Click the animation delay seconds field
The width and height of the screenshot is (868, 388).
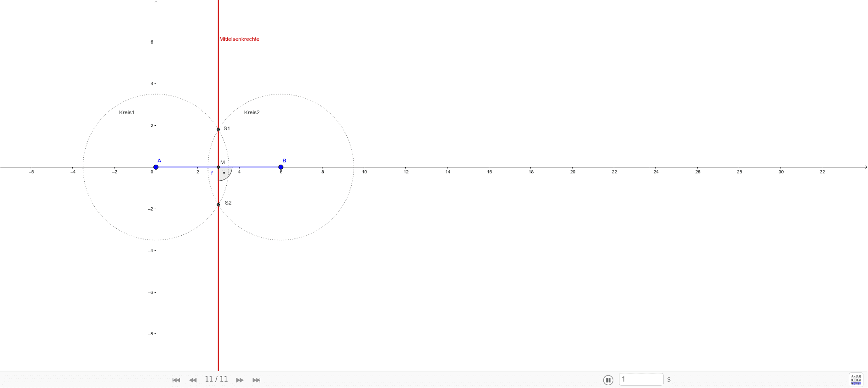click(x=641, y=379)
